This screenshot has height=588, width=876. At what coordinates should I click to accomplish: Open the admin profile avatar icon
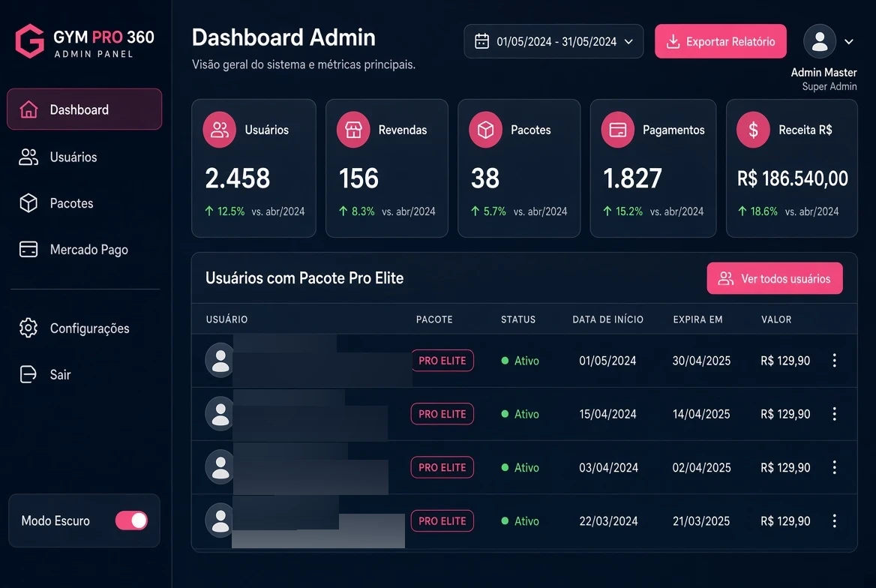(x=820, y=41)
